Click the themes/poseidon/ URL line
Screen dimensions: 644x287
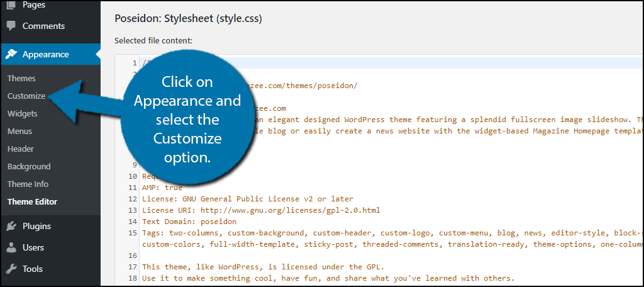point(301,86)
